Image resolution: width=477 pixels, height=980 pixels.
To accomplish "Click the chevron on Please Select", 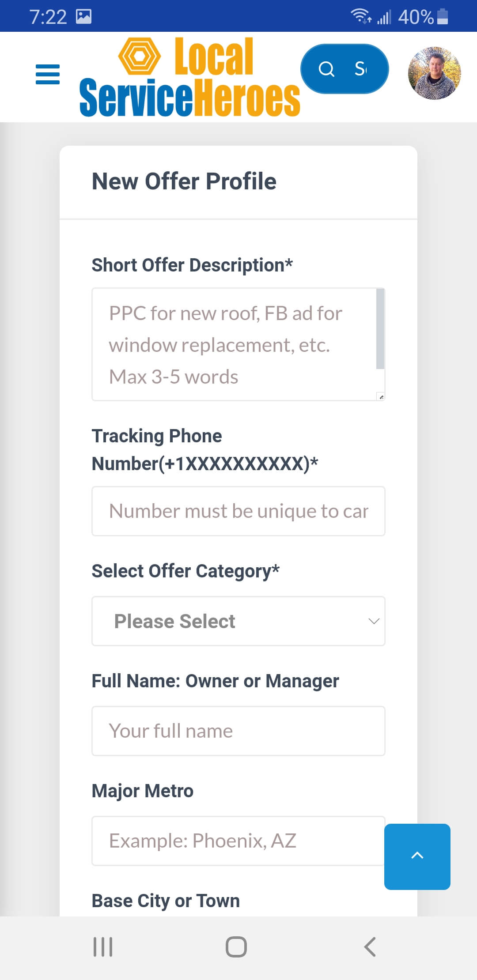I will (374, 621).
